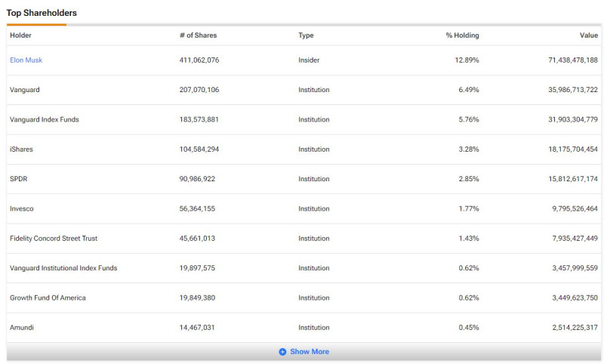Click the value 71,438,478,188
Screen dimensions: 604x364
(x=573, y=60)
